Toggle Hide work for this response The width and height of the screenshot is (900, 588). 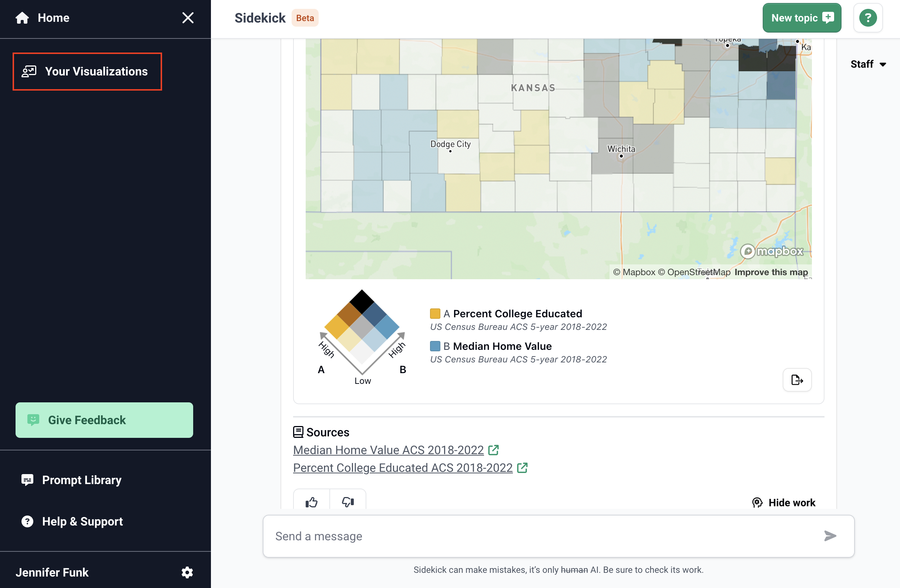point(783,502)
